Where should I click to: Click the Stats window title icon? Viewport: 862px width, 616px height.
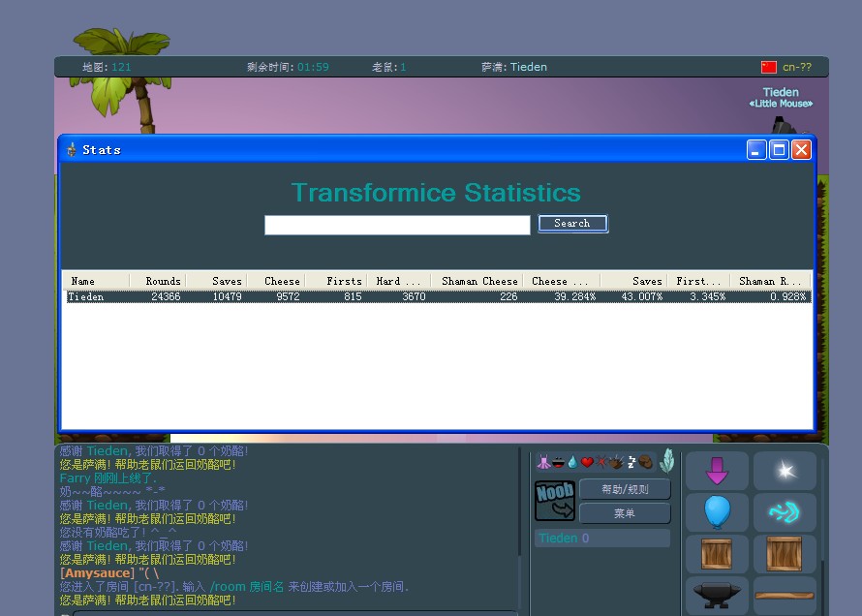(x=72, y=149)
